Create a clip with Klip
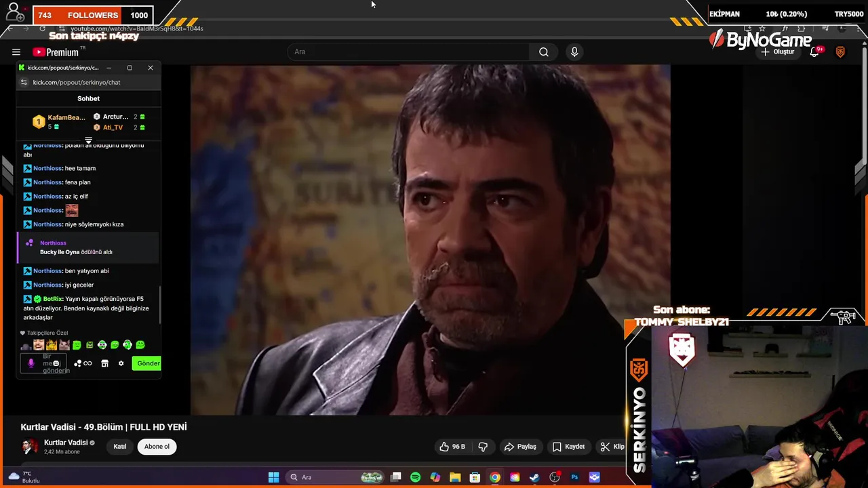Screen dimensions: 868x488 (612, 447)
